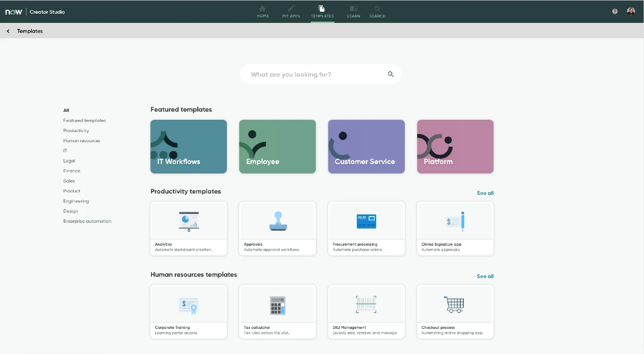This screenshot has height=354, width=644.
Task: Click the magnifier icon in search box
Action: pyautogui.click(x=391, y=74)
